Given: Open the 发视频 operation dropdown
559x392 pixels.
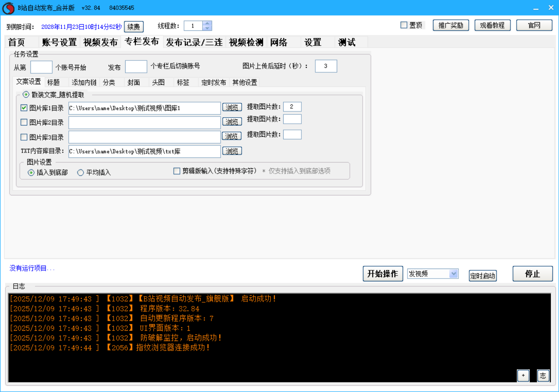Looking at the screenshot, I should pos(453,274).
